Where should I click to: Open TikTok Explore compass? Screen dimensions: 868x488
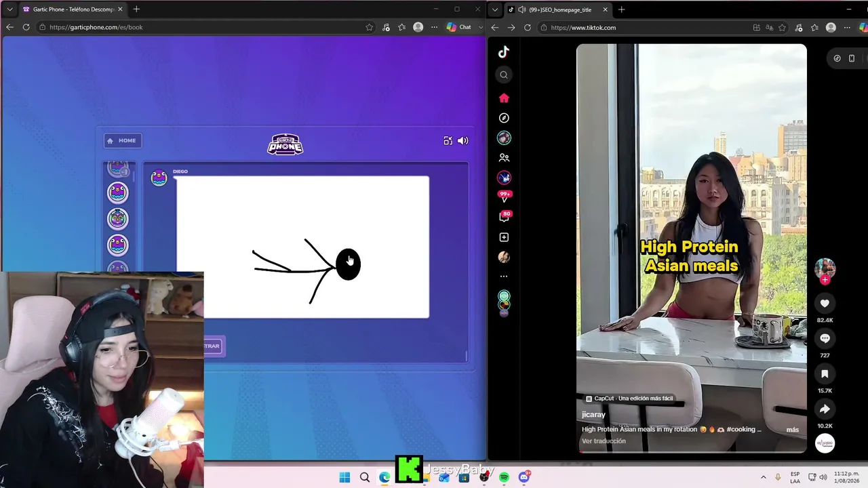pyautogui.click(x=504, y=118)
